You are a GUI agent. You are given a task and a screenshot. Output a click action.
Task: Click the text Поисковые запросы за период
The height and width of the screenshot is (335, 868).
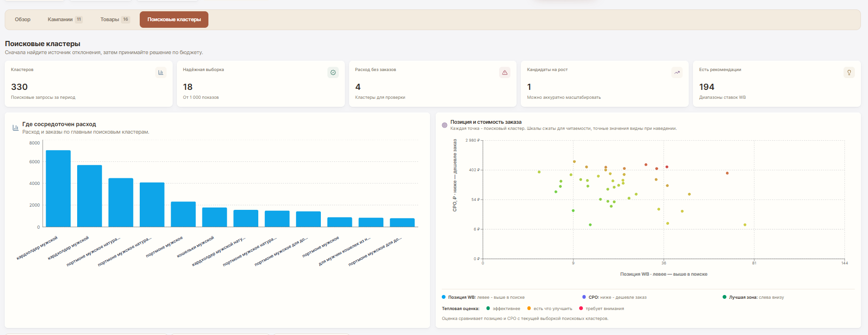point(43,97)
